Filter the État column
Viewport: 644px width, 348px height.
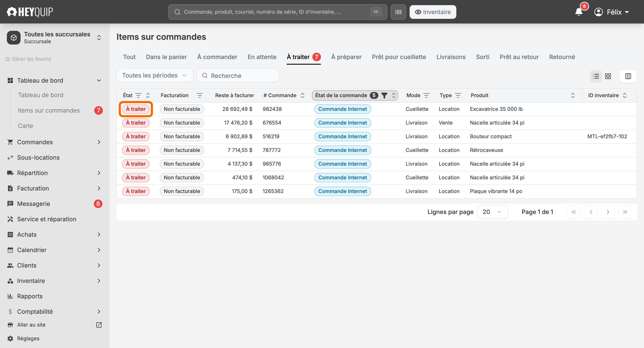[138, 95]
